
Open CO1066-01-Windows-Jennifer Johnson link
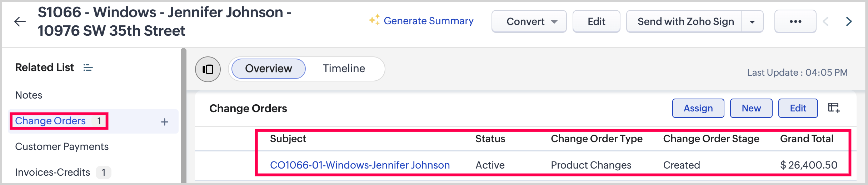(x=360, y=165)
